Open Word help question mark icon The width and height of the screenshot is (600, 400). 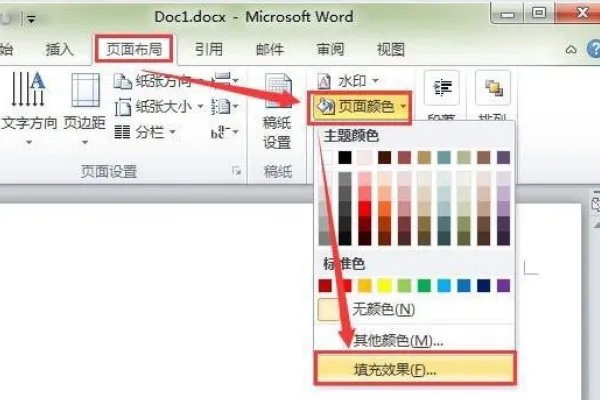(x=593, y=49)
